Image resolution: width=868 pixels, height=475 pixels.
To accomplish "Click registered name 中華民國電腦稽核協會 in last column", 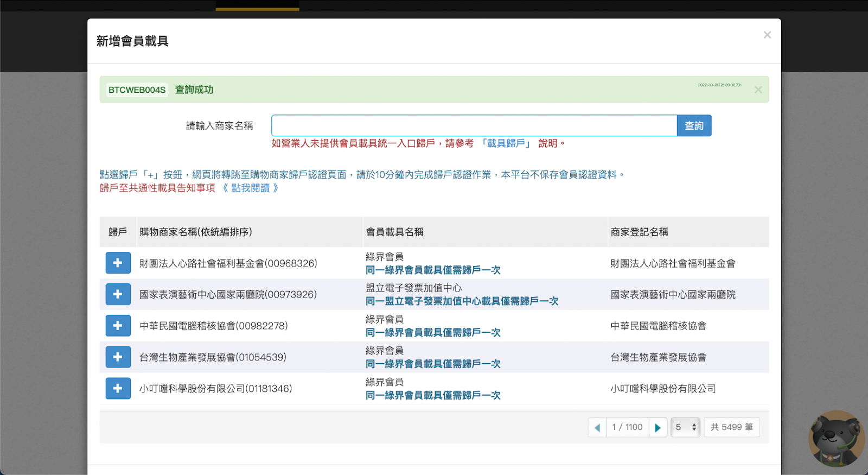I will 659,326.
